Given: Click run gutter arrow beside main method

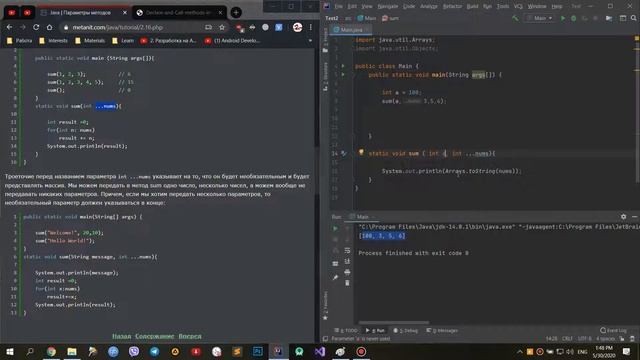Looking at the screenshot, I should (343, 75).
